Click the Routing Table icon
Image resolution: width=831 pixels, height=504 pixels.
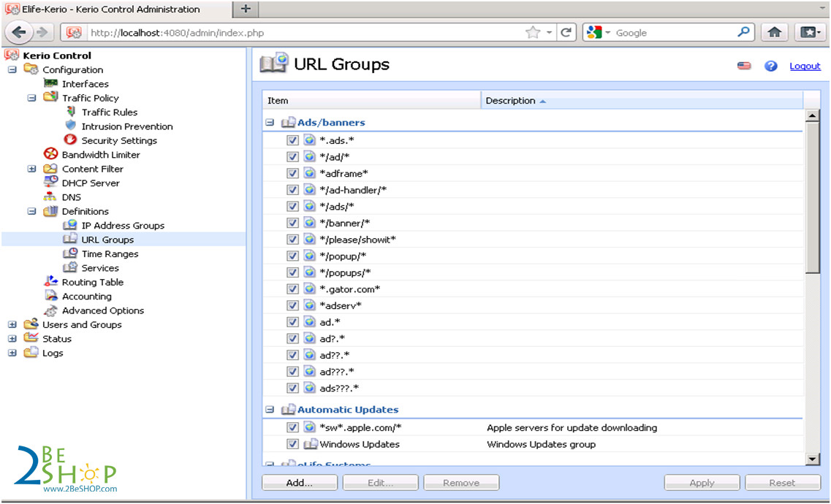51,282
